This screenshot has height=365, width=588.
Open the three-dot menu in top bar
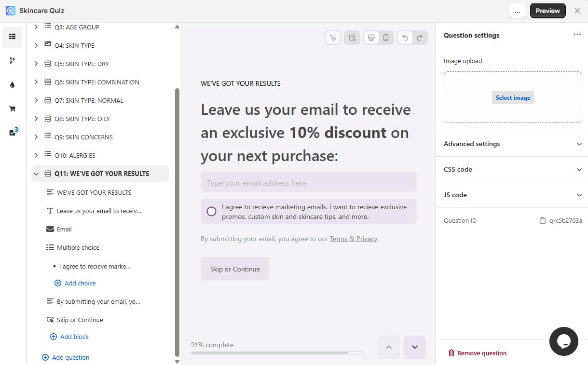(517, 11)
